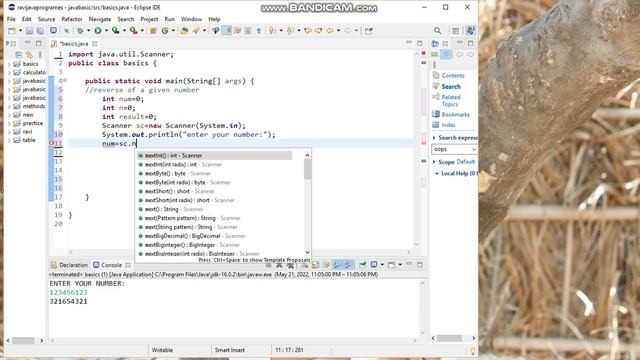
Task: Open the Contents link in Help
Action: [453, 76]
